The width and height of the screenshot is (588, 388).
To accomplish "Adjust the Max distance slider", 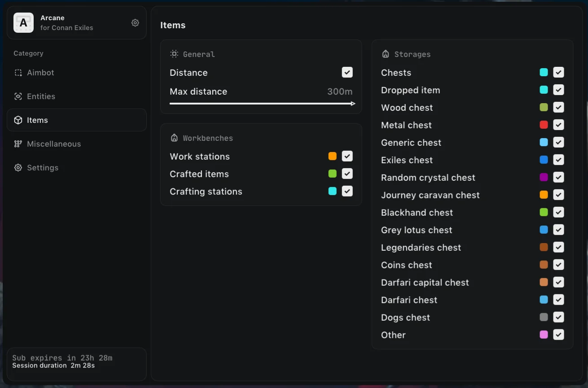I will tap(263, 104).
